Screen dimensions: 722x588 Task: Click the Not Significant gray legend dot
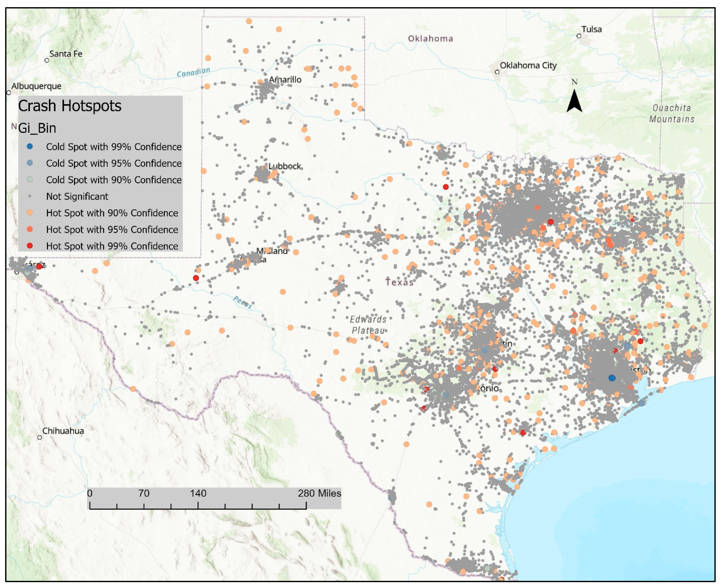[x=30, y=196]
